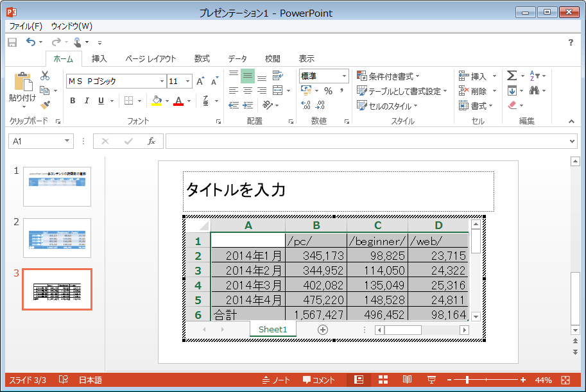This screenshot has width=586, height=392.
Task: Click the Wrap Text icon
Action: [x=278, y=76]
